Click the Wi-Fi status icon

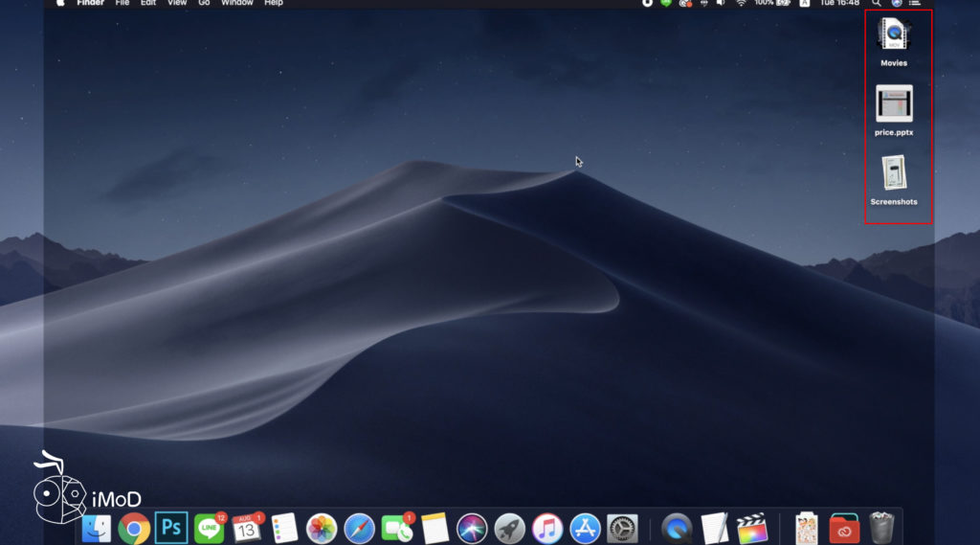[742, 3]
